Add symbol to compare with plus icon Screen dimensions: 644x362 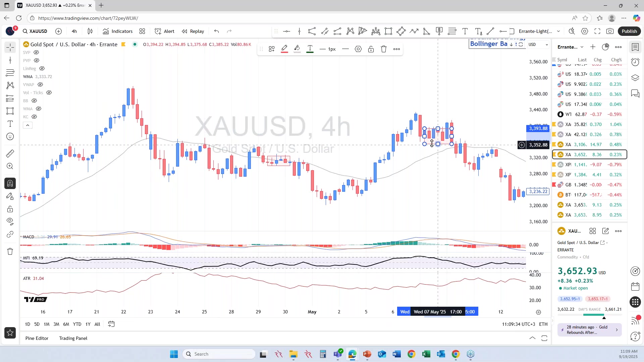(58, 31)
